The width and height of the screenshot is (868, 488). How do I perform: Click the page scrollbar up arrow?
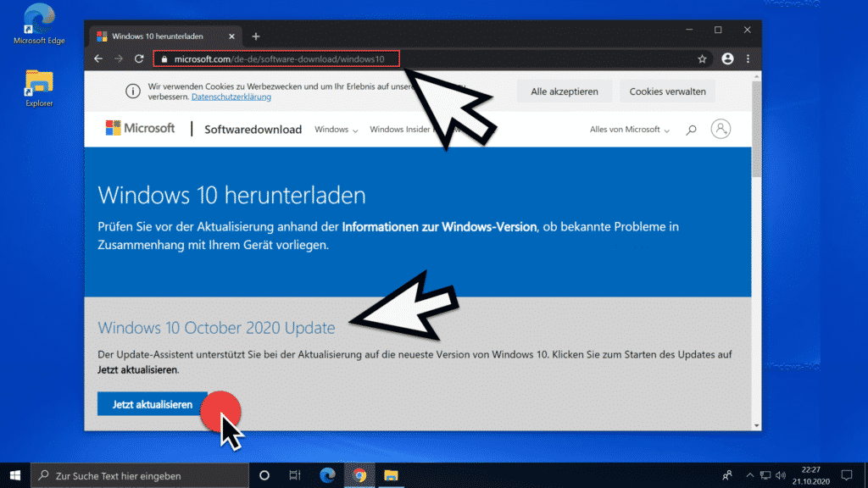(x=756, y=75)
